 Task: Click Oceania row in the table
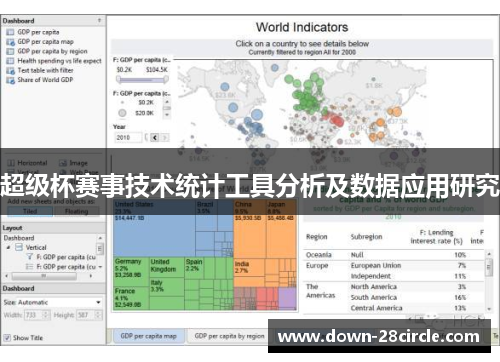393,255
